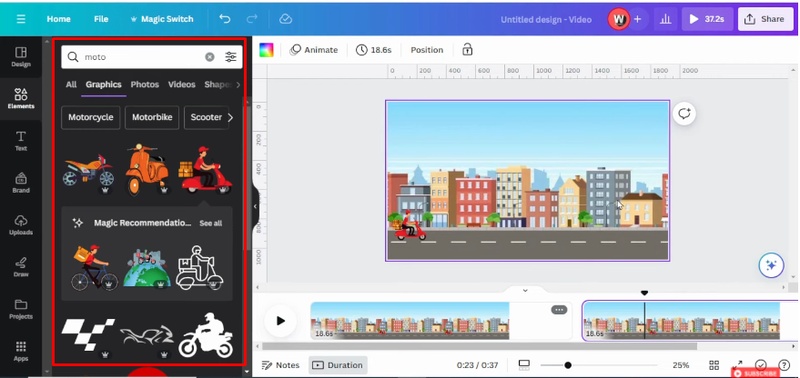Switch to the Videos tab
800x378 pixels.
tap(182, 85)
